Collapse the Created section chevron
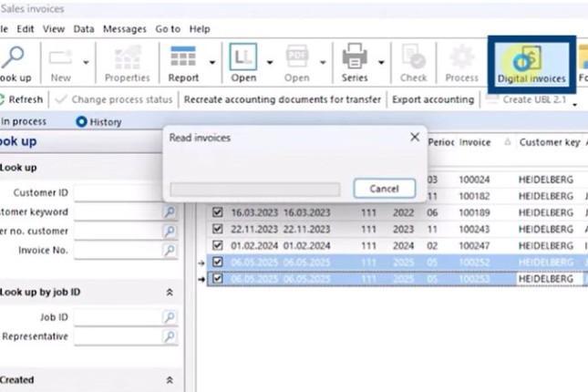The image size is (588, 392). point(170,380)
